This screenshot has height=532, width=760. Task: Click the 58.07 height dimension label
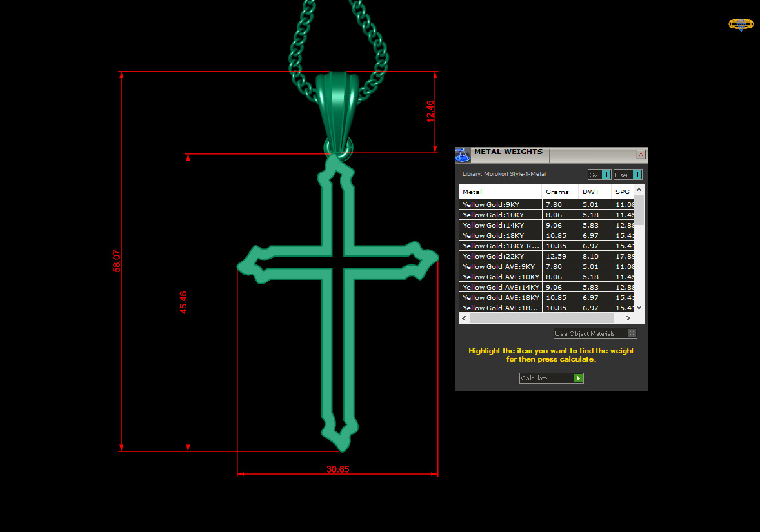tap(117, 261)
